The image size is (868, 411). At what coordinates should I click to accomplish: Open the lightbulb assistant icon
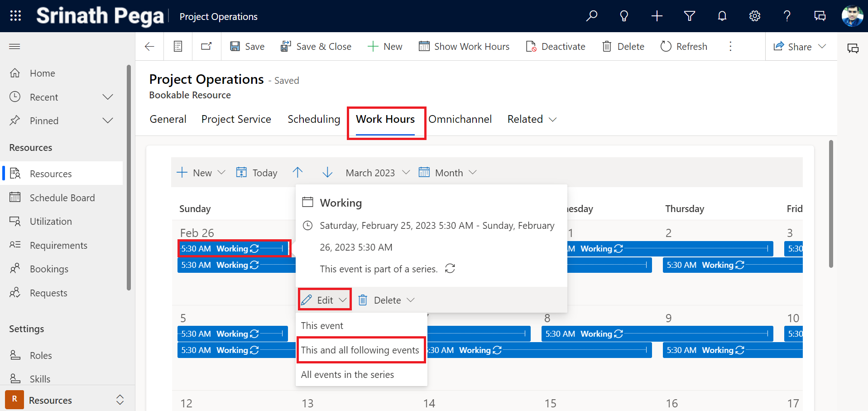(x=624, y=16)
